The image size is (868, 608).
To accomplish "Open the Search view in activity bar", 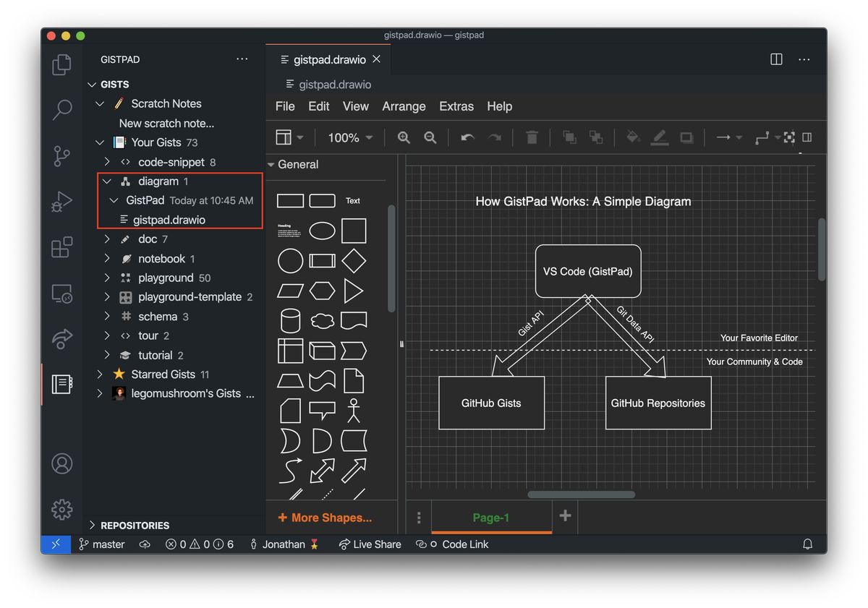I will tap(62, 110).
